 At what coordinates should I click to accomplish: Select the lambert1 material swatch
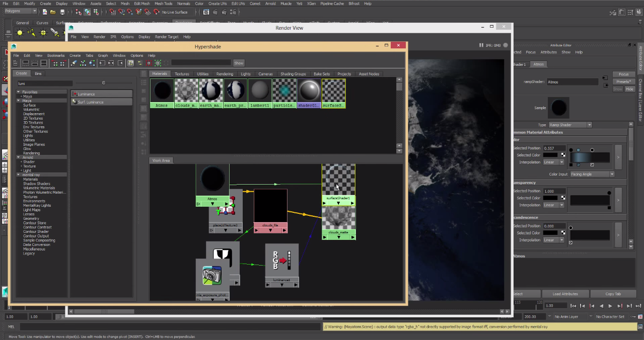click(x=260, y=94)
